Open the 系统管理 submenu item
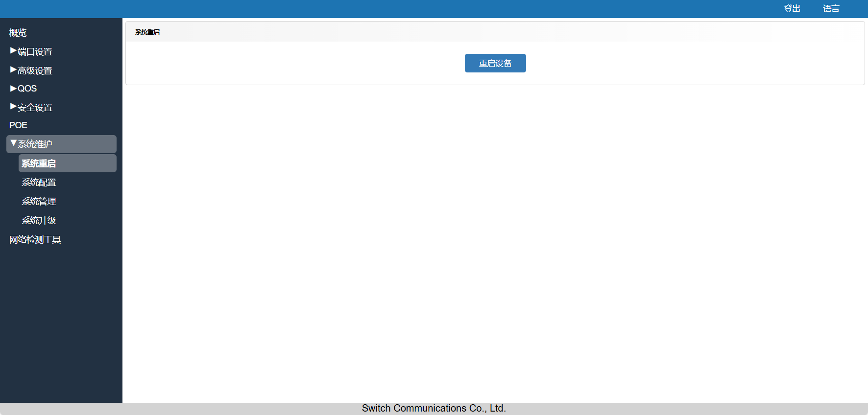 pyautogui.click(x=39, y=202)
